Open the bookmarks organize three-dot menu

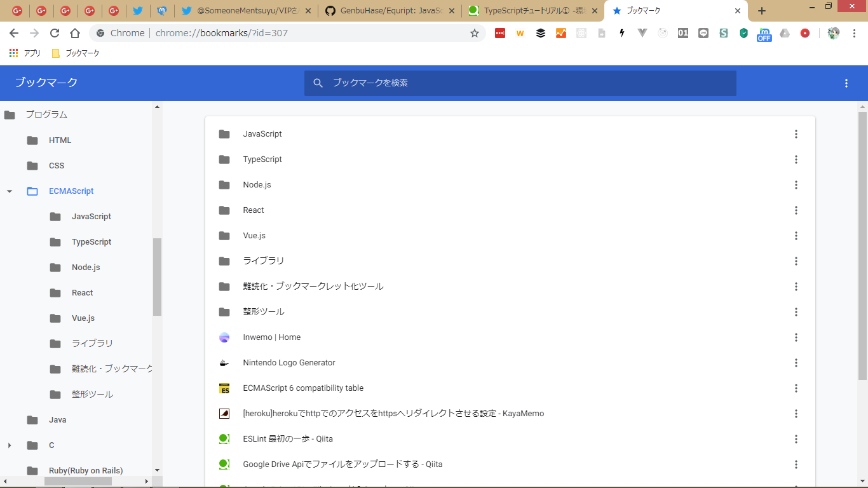pos(846,83)
